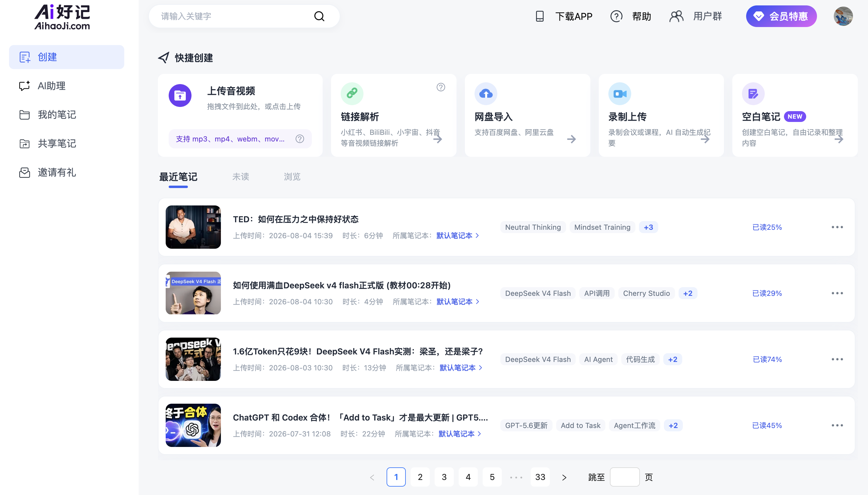Click the blank note pencil icon

point(753,93)
